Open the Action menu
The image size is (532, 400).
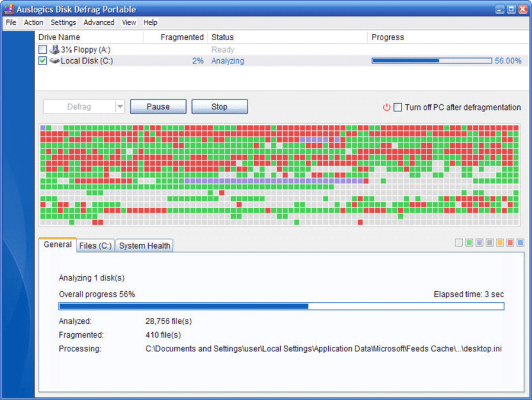(33, 22)
